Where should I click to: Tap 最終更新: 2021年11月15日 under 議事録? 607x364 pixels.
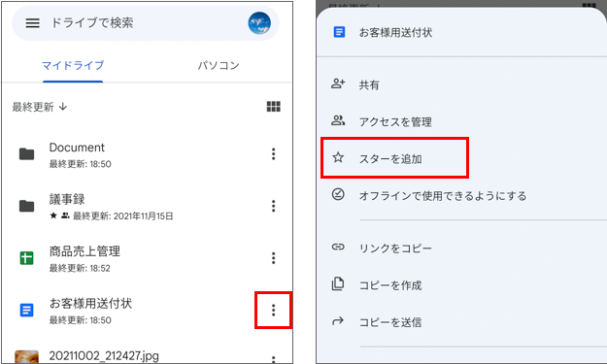[x=123, y=215]
